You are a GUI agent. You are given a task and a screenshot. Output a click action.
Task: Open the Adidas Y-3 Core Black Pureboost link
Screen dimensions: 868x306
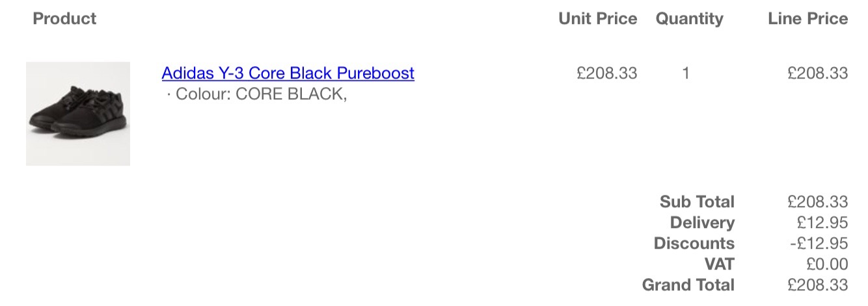[x=288, y=73]
